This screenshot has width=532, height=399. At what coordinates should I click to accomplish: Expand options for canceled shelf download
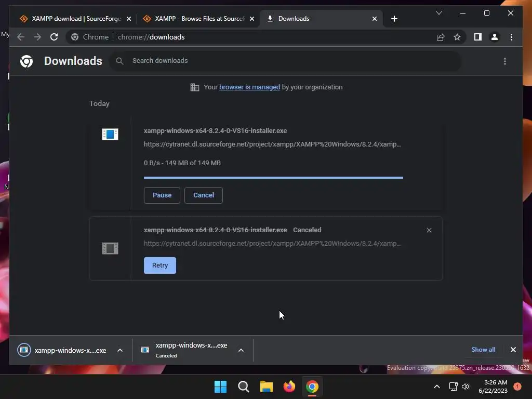click(241, 350)
